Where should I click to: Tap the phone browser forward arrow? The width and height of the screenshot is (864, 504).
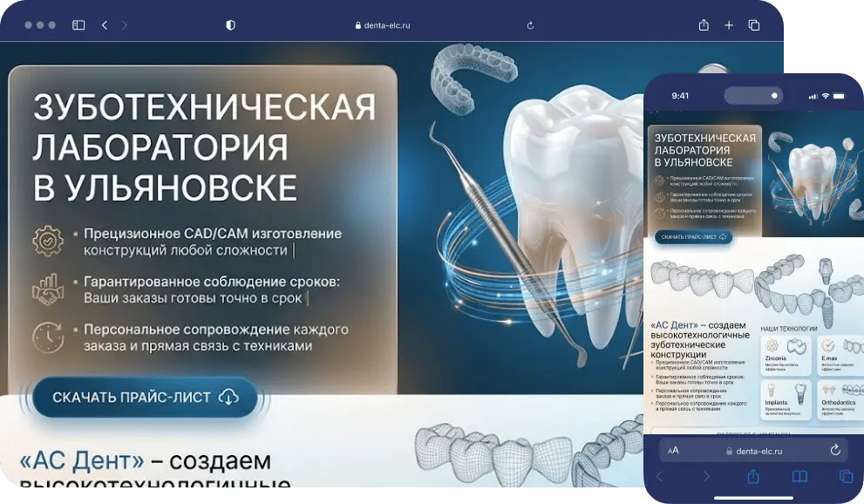pos(706,476)
